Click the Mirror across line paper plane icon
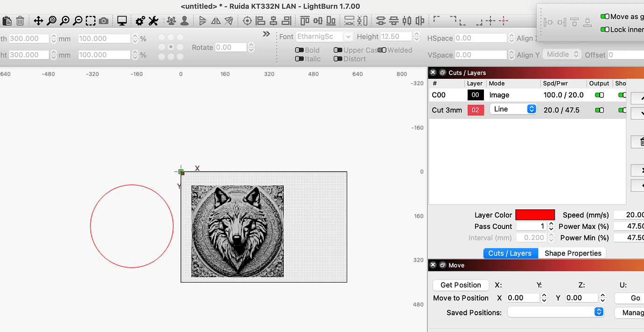 coord(229,21)
